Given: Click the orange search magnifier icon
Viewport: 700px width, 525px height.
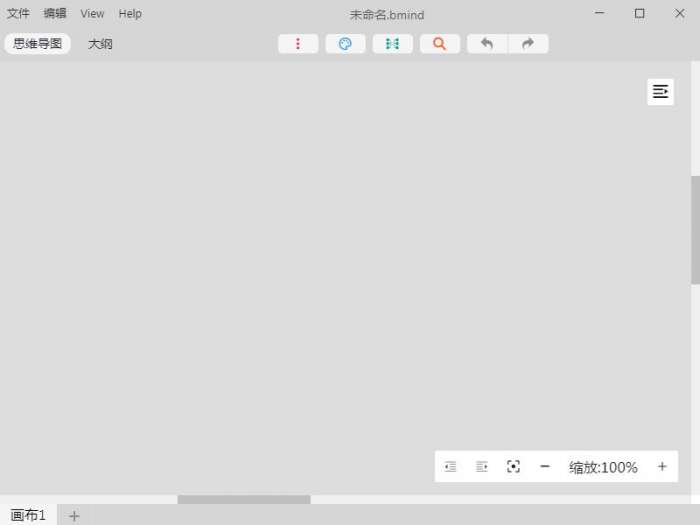Looking at the screenshot, I should (x=440, y=44).
